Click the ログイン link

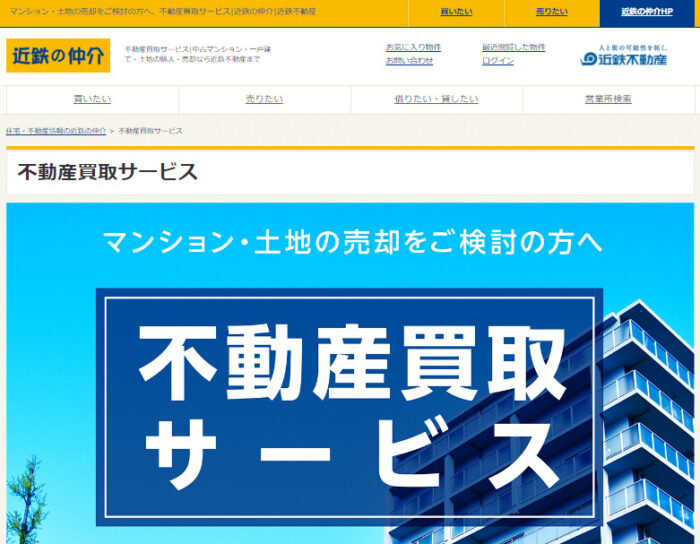point(498,61)
